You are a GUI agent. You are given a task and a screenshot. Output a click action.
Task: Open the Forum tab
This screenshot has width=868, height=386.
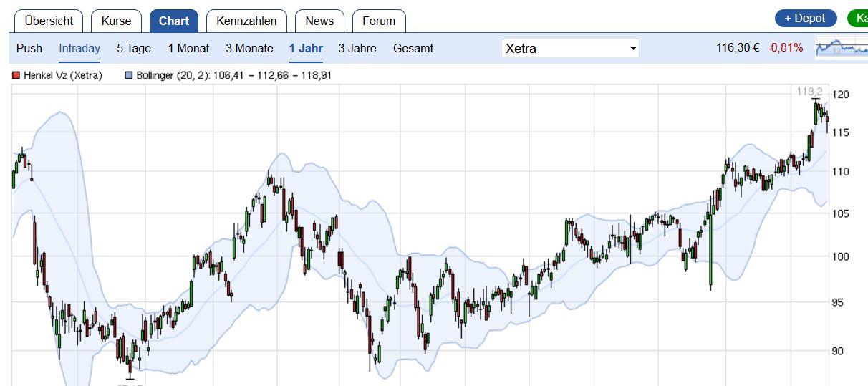point(379,21)
